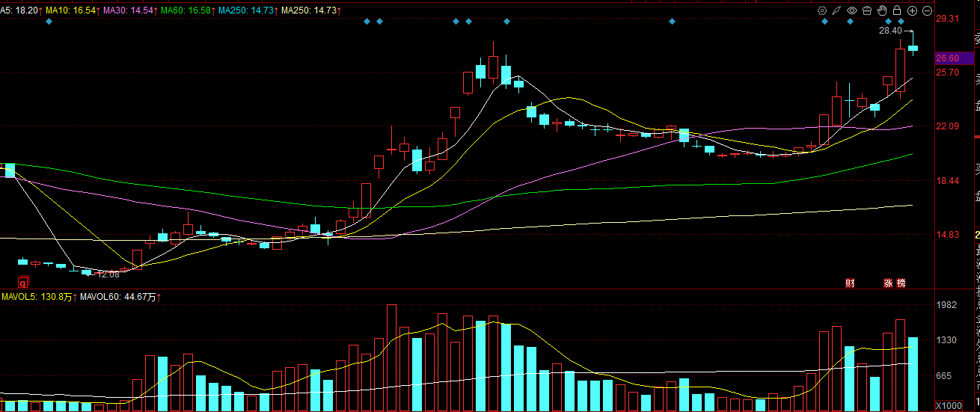The height and width of the screenshot is (412, 980).
Task: Click the 18.44 price axis label
Action: (x=947, y=181)
